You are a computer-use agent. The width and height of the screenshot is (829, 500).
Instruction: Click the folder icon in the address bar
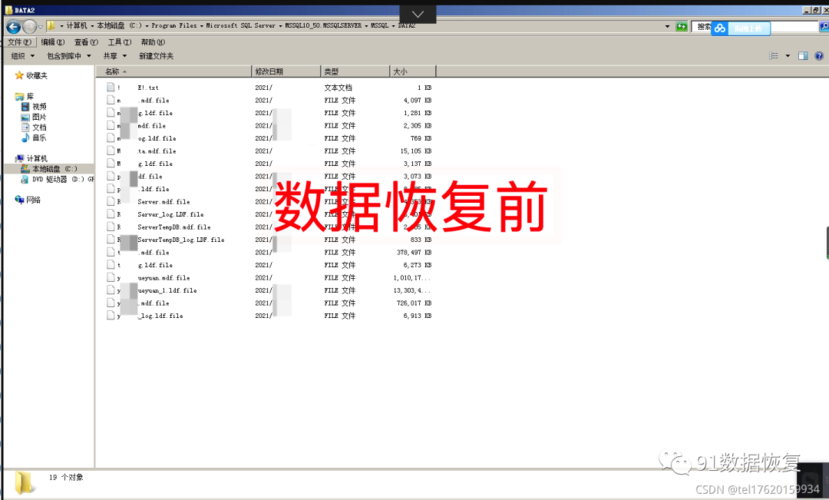(51, 25)
